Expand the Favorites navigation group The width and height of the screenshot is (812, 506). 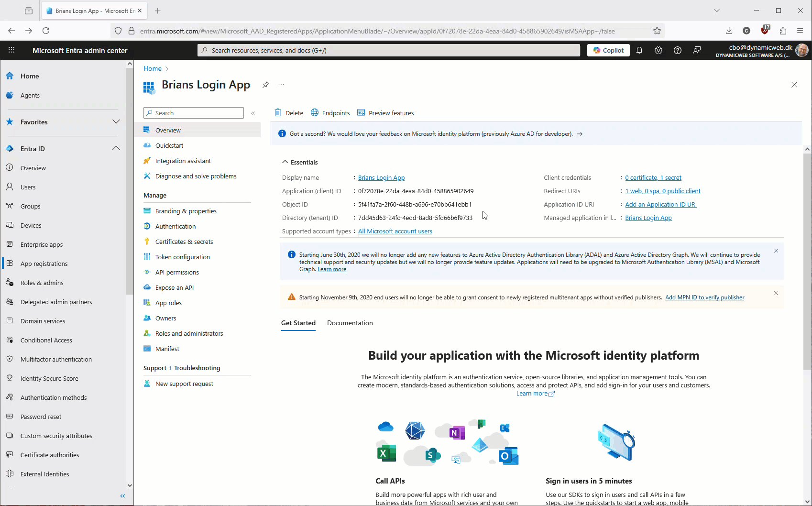(x=116, y=121)
